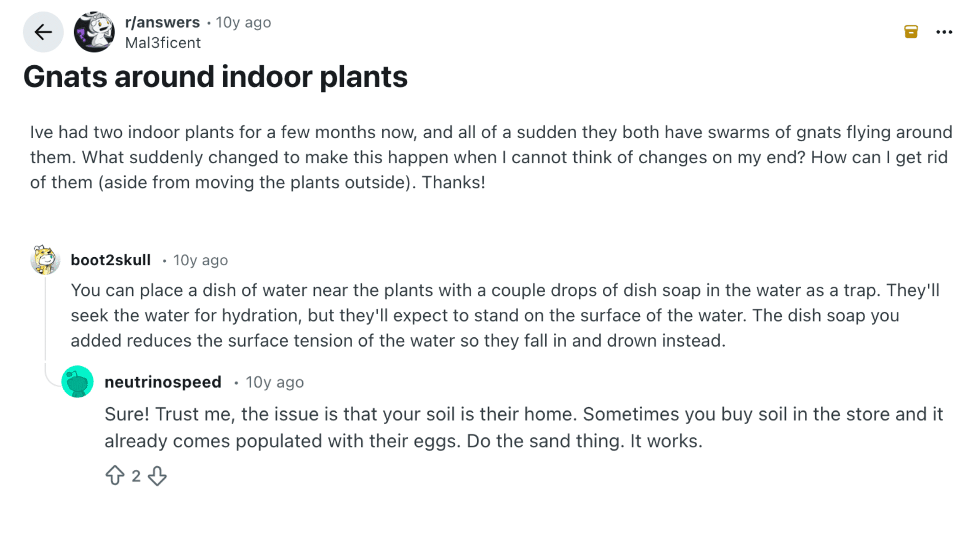Open Mal3ficent's user profile
The image size is (980, 551).
click(x=163, y=43)
